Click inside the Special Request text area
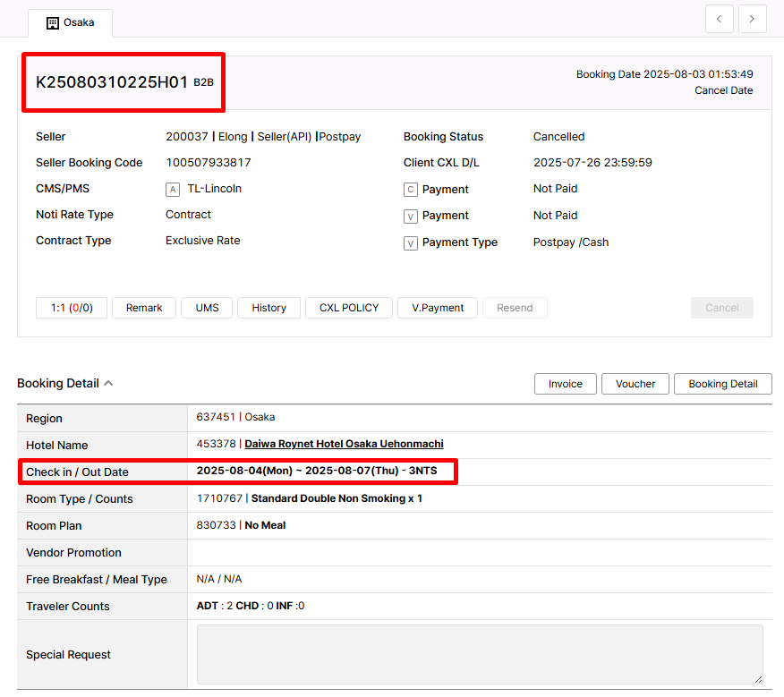784x697 pixels. tap(479, 654)
